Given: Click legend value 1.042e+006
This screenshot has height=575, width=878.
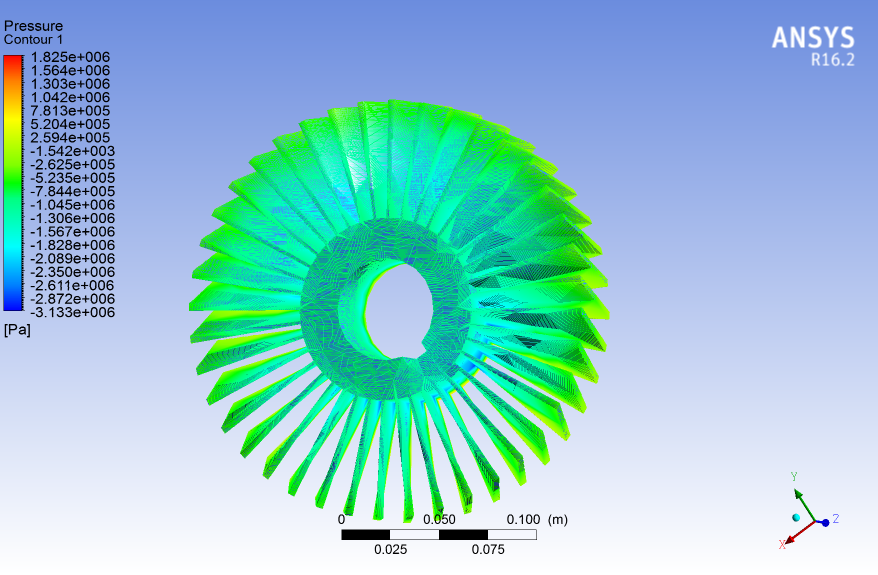Looking at the screenshot, I should 70,97.
